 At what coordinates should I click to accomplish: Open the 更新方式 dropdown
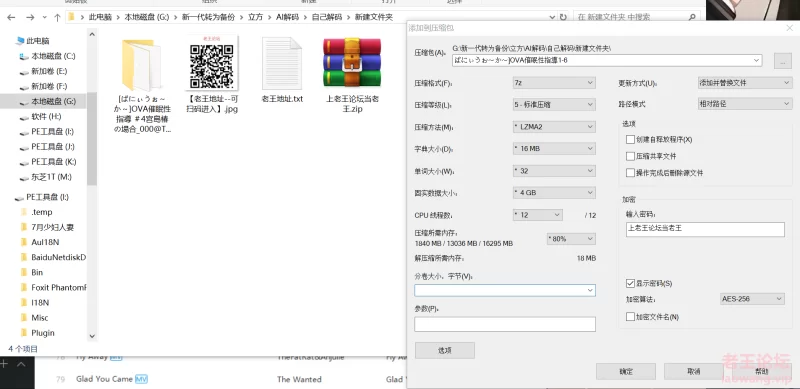(x=744, y=82)
